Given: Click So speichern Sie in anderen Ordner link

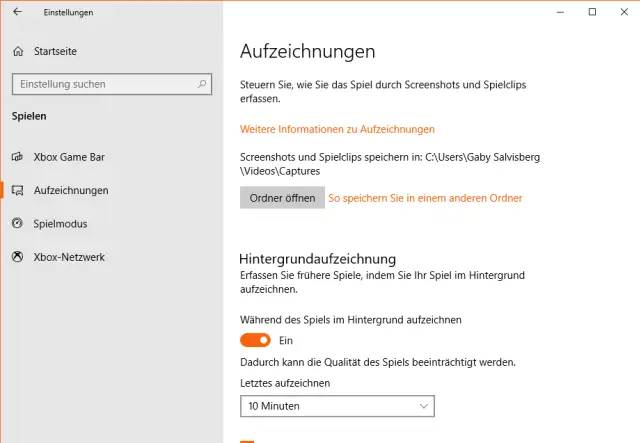Looking at the screenshot, I should (x=425, y=198).
